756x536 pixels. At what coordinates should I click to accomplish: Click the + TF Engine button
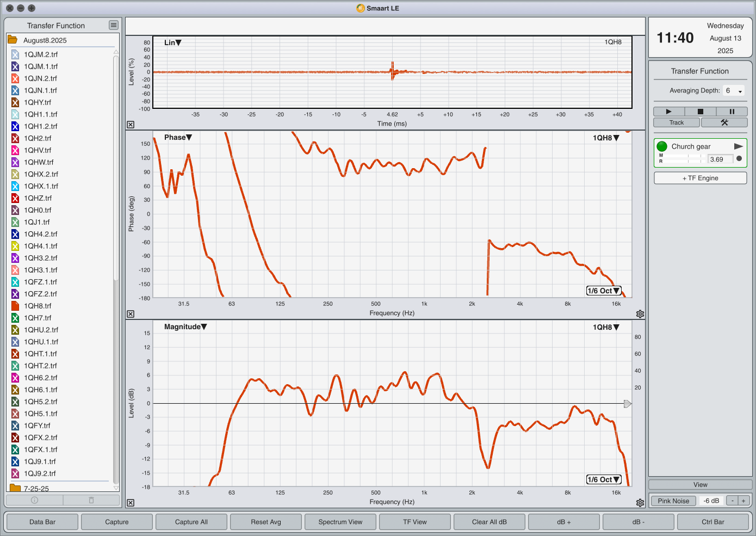(x=701, y=178)
